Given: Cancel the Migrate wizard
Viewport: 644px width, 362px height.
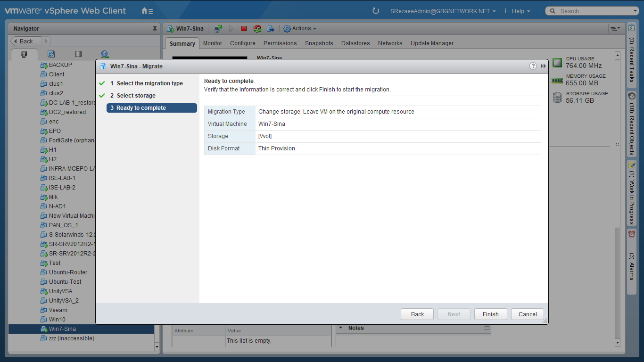Looking at the screenshot, I should (x=528, y=314).
